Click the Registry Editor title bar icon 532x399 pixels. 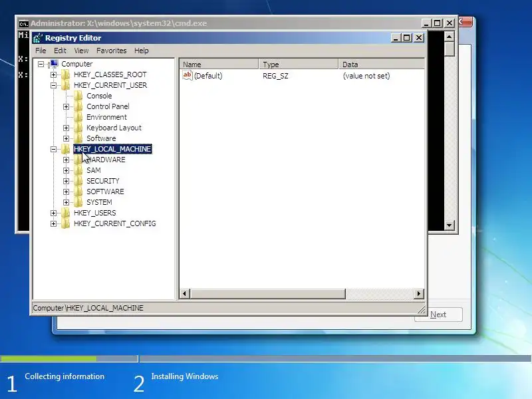(x=38, y=38)
